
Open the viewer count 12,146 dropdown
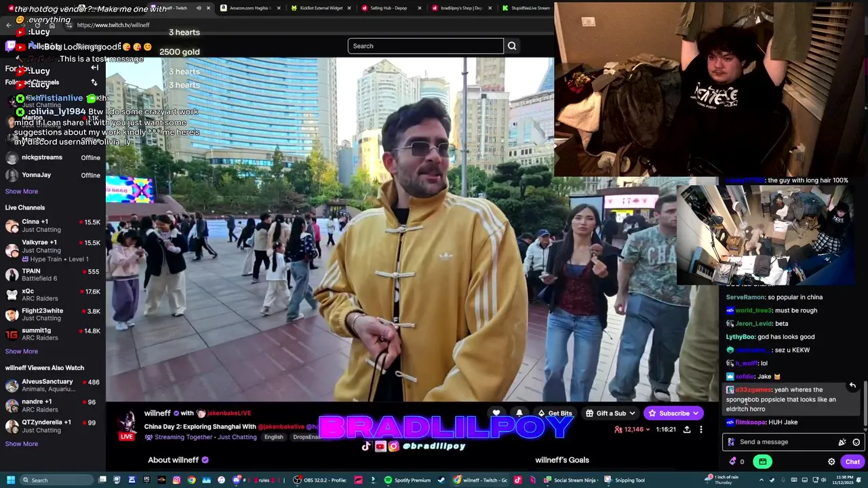[x=632, y=429]
